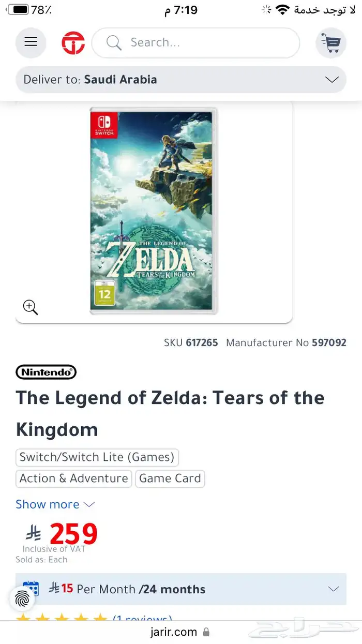The height and width of the screenshot is (644, 362).
Task: Select the Action & Adventure tag
Action: [74, 478]
